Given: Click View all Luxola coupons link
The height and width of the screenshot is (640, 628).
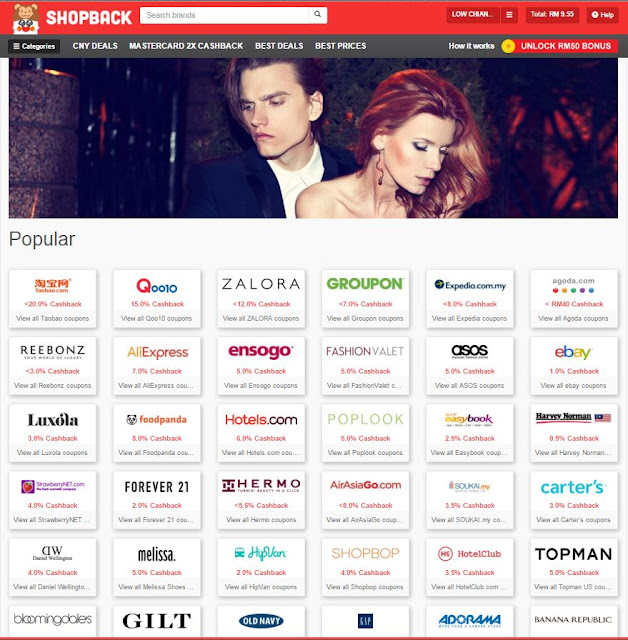Looking at the screenshot, I should [53, 453].
